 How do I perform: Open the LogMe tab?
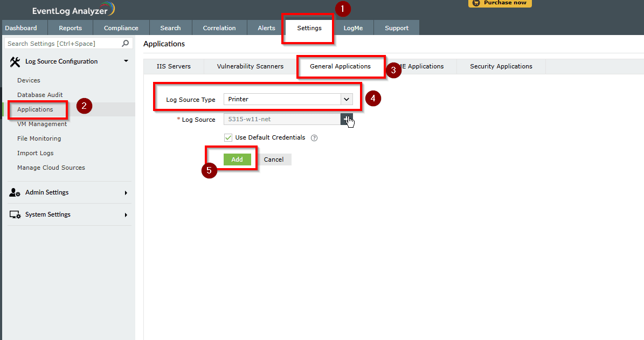coord(353,28)
